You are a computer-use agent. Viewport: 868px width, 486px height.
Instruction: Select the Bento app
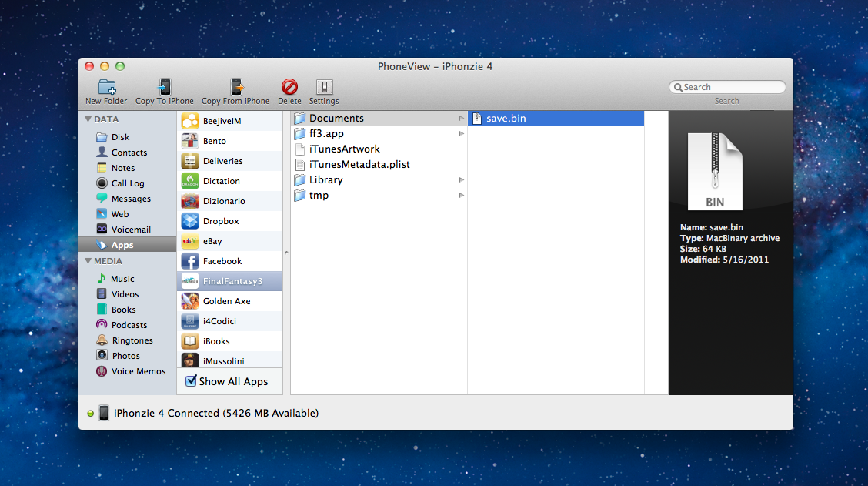coord(230,141)
